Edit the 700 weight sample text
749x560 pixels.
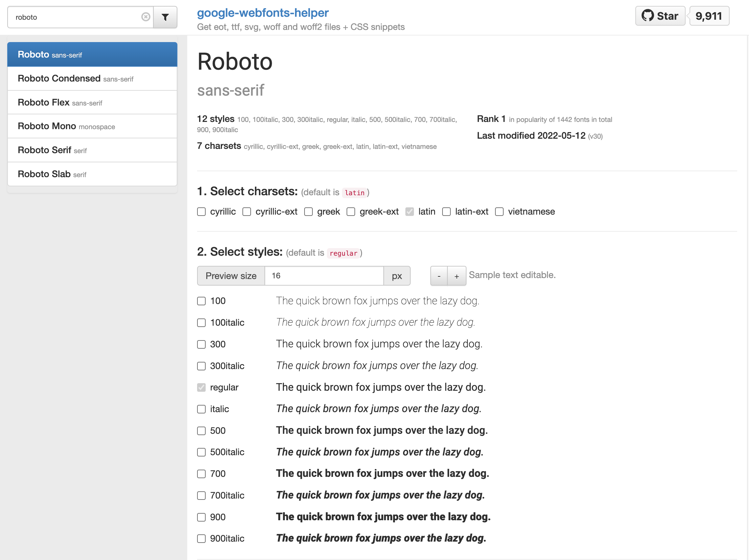tap(383, 473)
